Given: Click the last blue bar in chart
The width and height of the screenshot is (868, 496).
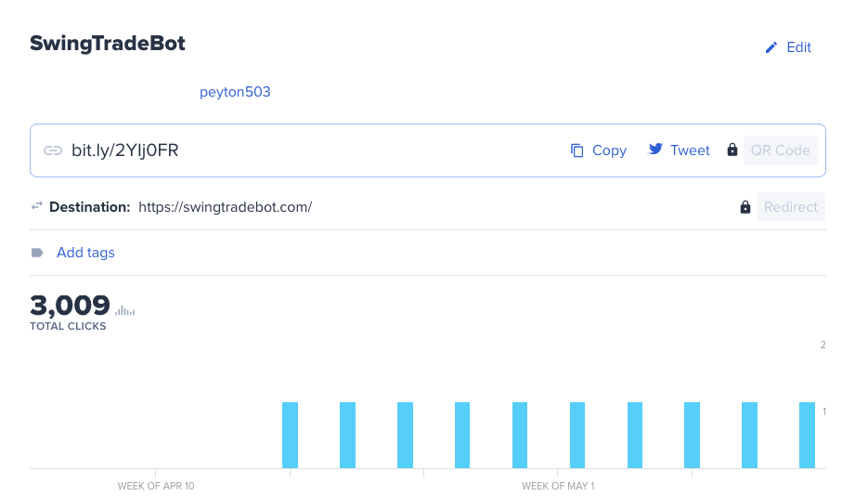Looking at the screenshot, I should tap(807, 435).
